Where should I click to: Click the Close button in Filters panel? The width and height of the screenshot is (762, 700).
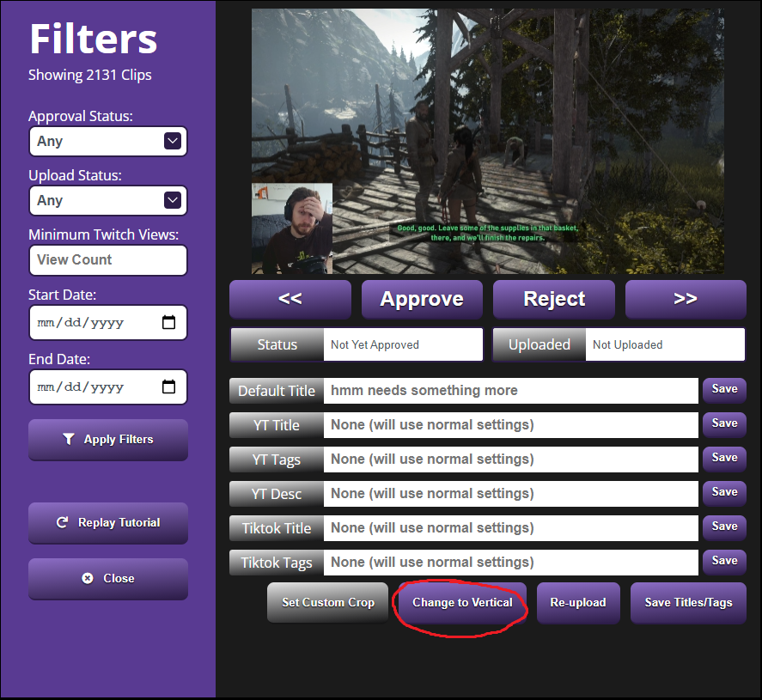tap(108, 579)
